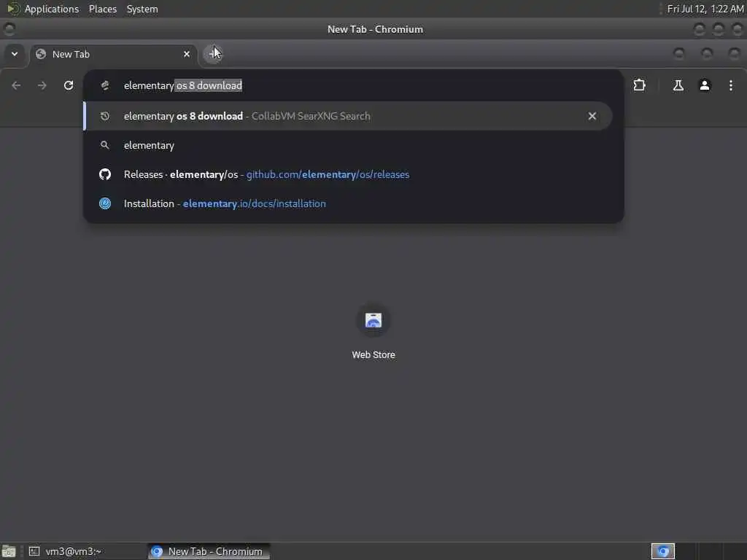Open the Places menu
This screenshot has height=560, width=747.
[x=102, y=9]
